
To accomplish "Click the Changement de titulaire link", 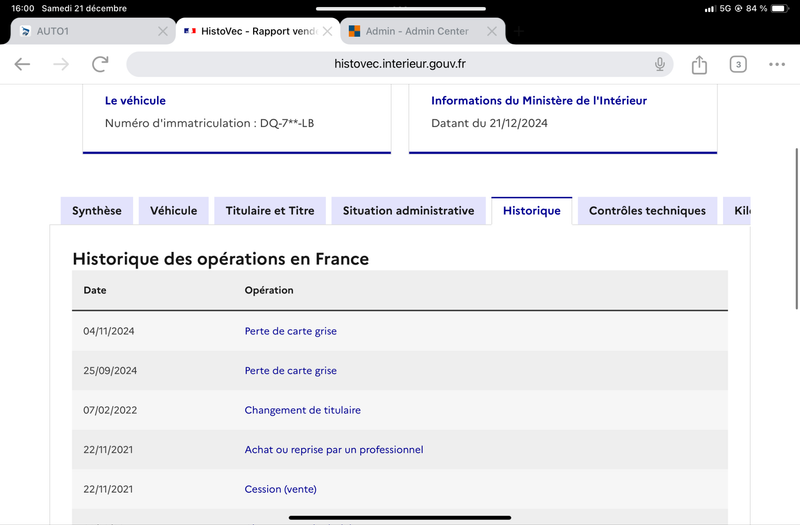I will click(x=303, y=410).
